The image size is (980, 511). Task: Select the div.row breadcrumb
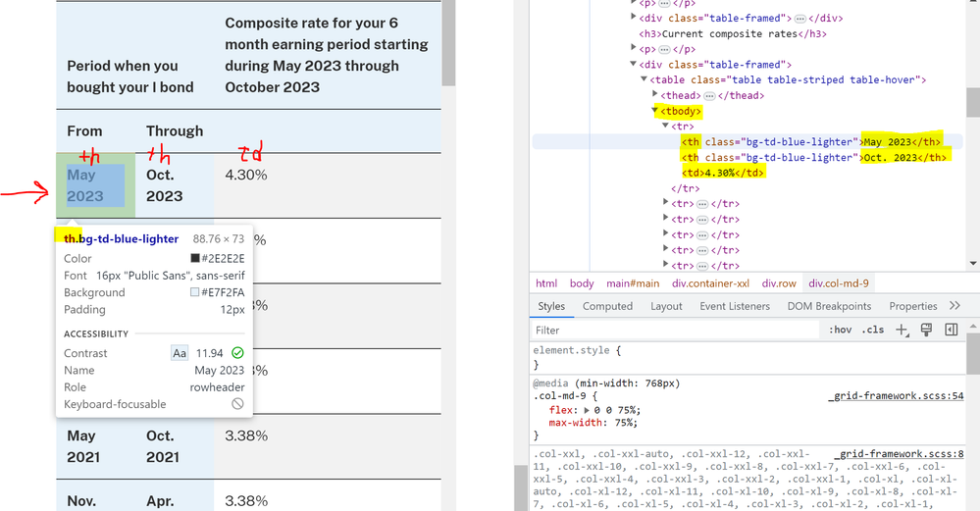tap(779, 283)
